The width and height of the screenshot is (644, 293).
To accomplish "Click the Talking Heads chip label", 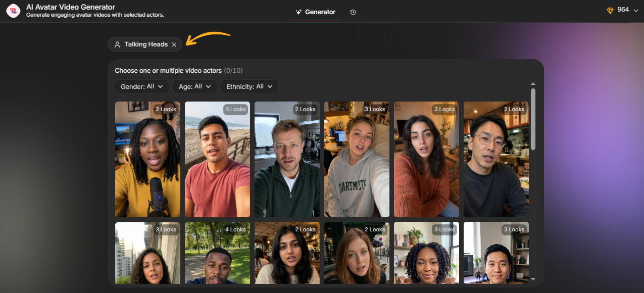I will (x=146, y=44).
